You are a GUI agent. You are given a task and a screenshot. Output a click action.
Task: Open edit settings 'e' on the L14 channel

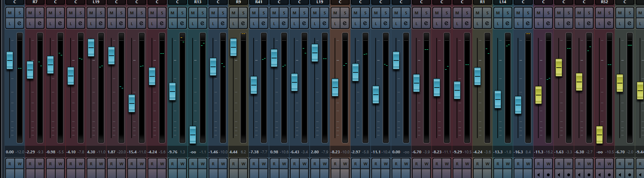coord(508,23)
